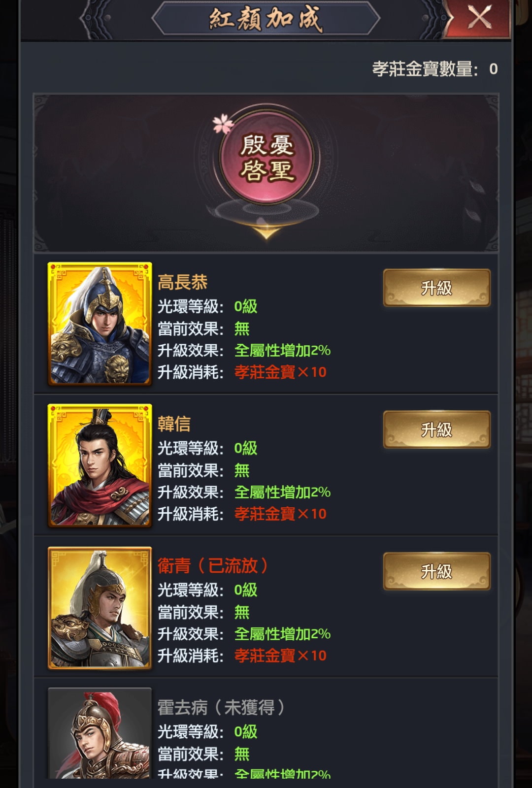Click the 殷憂啓聖 pink medallion icon
This screenshot has width=532, height=788.
point(266,158)
